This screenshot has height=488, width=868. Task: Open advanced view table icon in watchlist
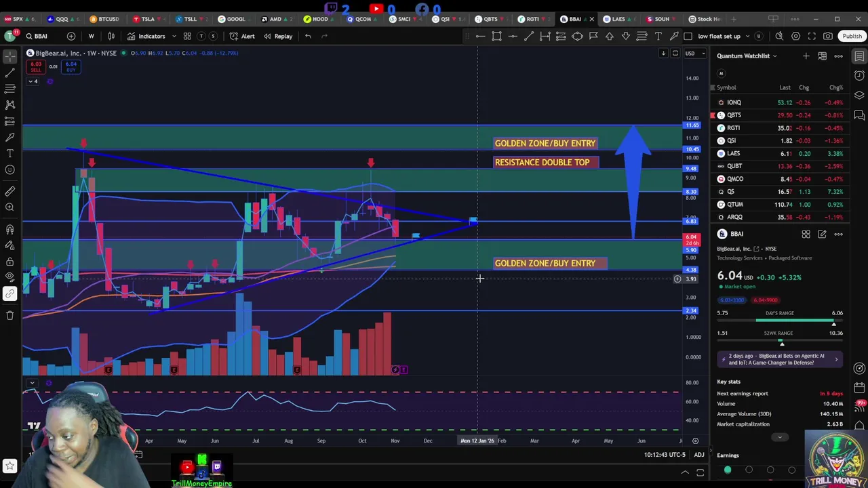(822, 56)
